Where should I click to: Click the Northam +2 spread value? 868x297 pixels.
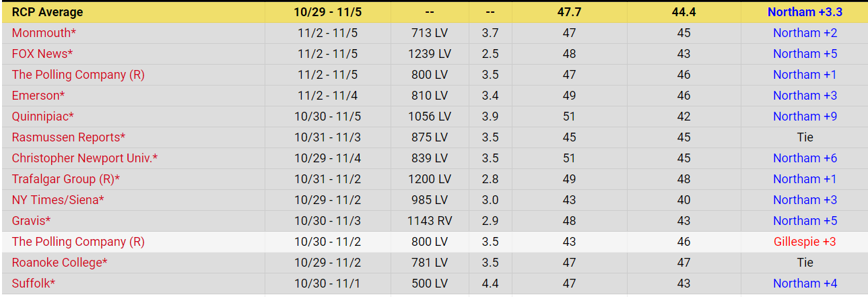tap(805, 33)
